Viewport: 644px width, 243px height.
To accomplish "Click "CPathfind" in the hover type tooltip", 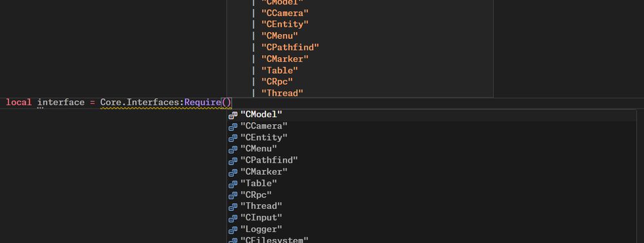I will click(290, 48).
